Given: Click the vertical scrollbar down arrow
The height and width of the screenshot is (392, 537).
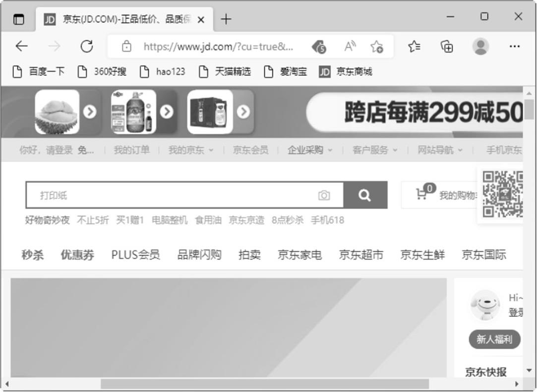Looking at the screenshot, I should (x=530, y=370).
